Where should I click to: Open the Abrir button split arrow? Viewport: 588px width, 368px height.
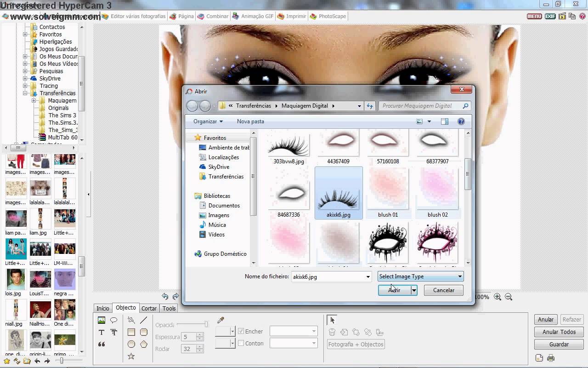[414, 290]
